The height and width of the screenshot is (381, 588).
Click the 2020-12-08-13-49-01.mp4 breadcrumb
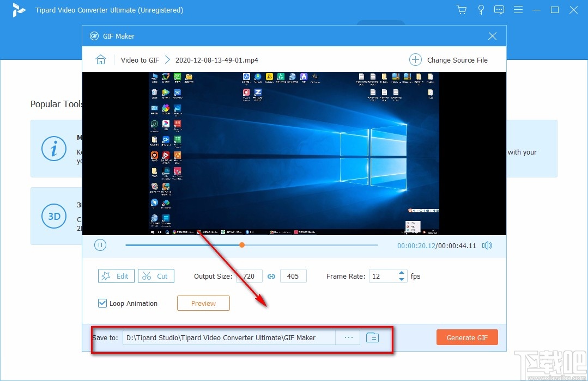pyautogui.click(x=217, y=60)
